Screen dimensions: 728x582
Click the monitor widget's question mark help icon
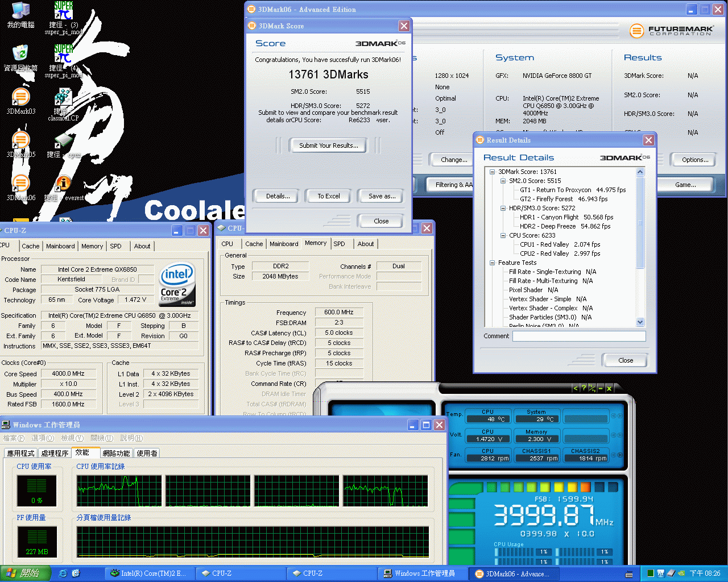584,388
